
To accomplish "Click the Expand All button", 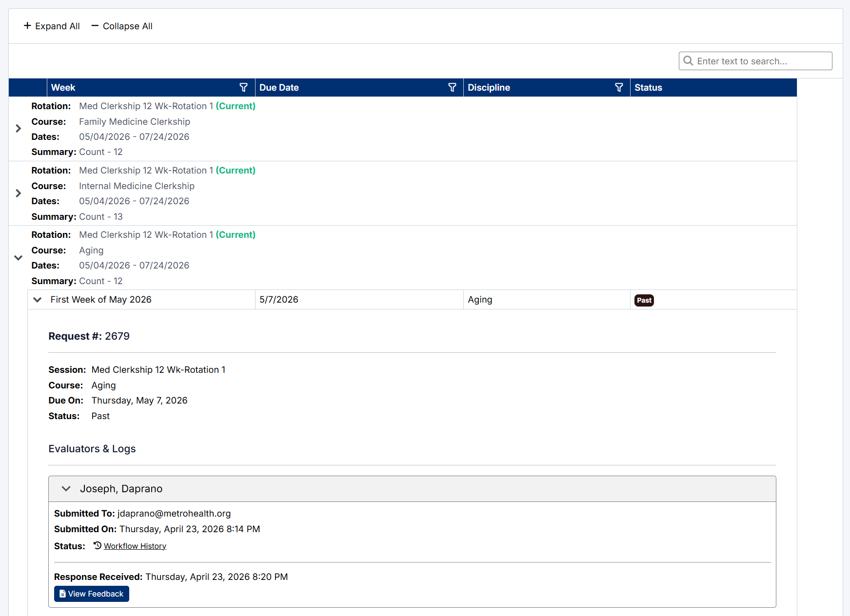I will click(x=52, y=26).
